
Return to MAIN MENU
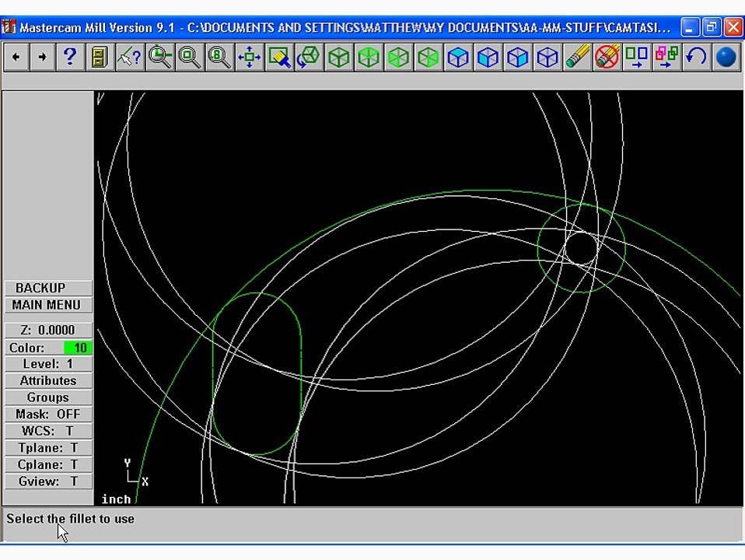48,305
